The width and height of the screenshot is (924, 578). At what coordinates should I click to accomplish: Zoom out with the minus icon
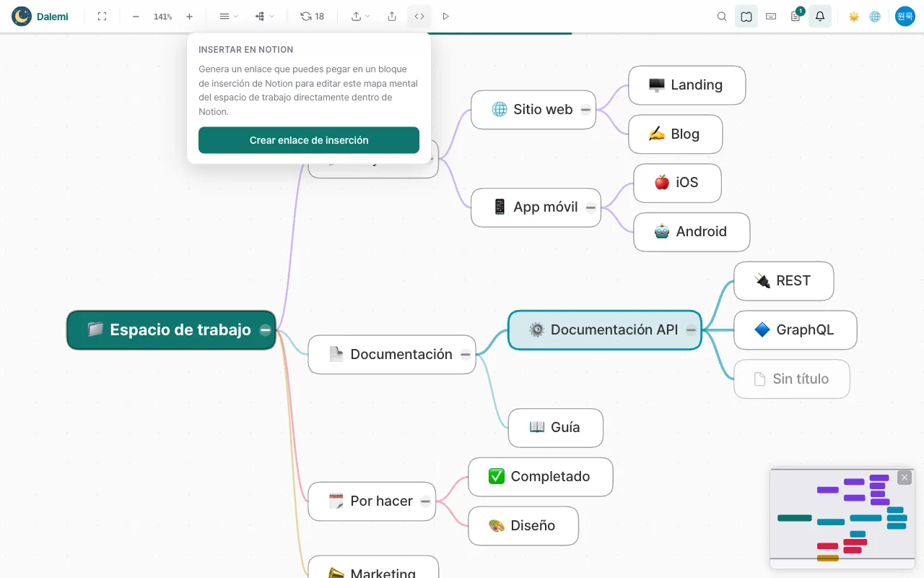click(x=136, y=16)
